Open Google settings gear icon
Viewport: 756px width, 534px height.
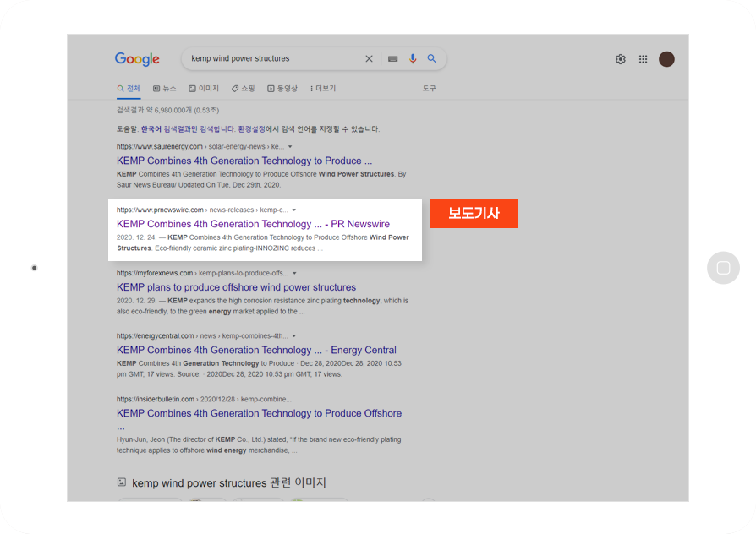click(621, 59)
